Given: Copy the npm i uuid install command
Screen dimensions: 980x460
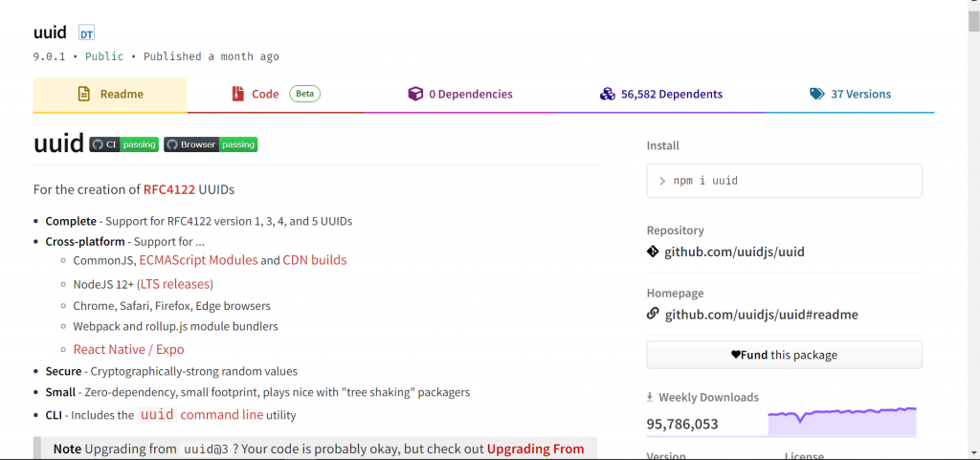Looking at the screenshot, I should (784, 181).
